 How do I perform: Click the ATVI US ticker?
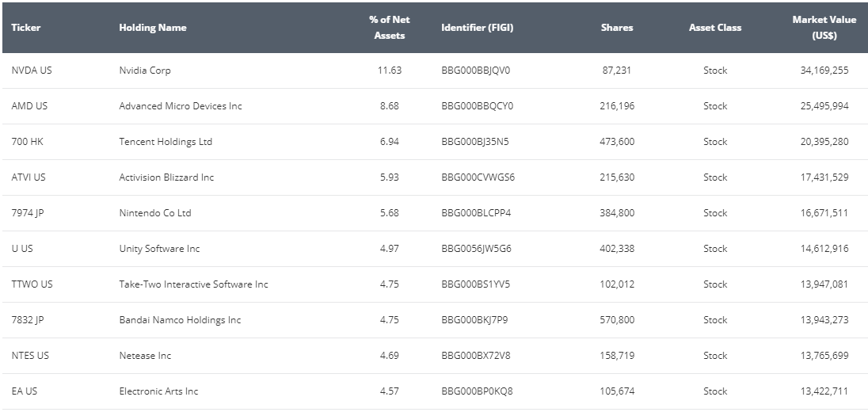[x=29, y=177]
